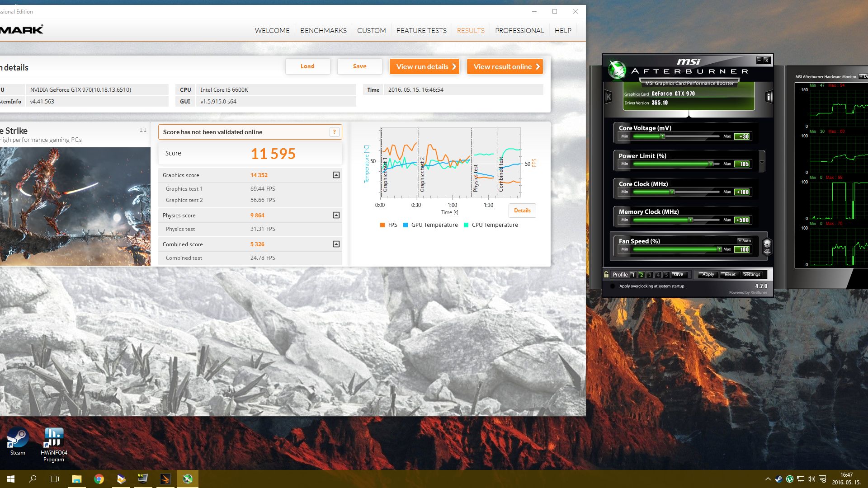Collapse the Physics score section
This screenshot has width=868, height=488.
coord(336,215)
